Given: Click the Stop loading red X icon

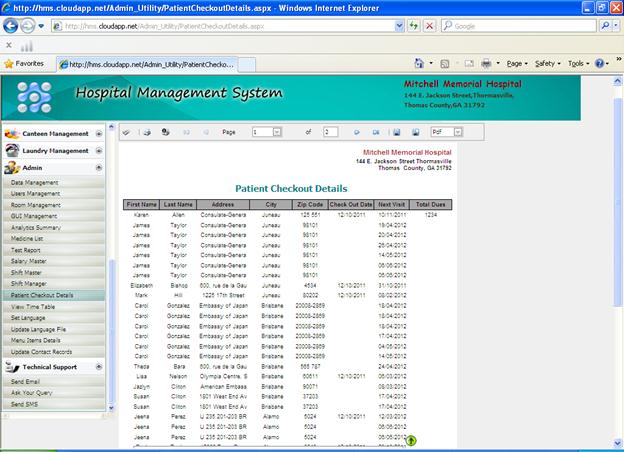Looking at the screenshot, I should coord(430,26).
